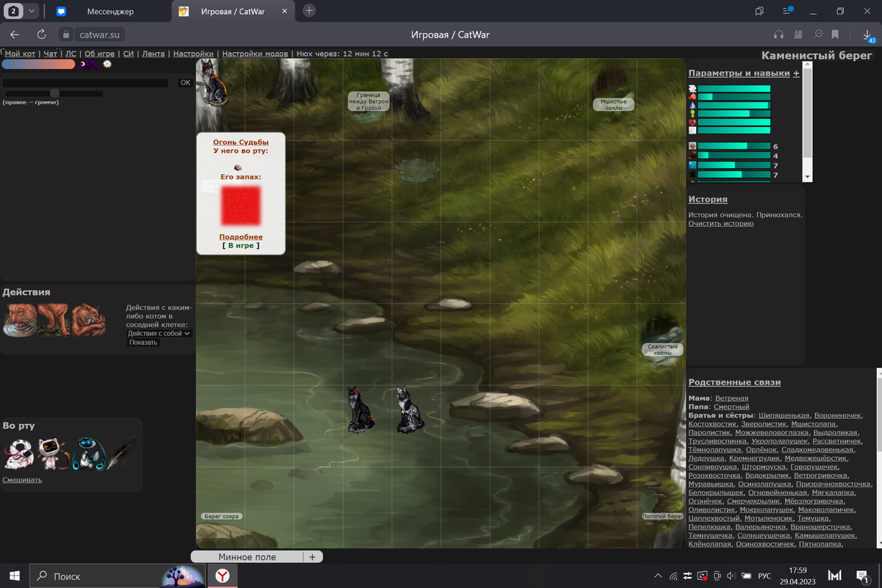Click the hunger meat parameter icon

[692, 97]
